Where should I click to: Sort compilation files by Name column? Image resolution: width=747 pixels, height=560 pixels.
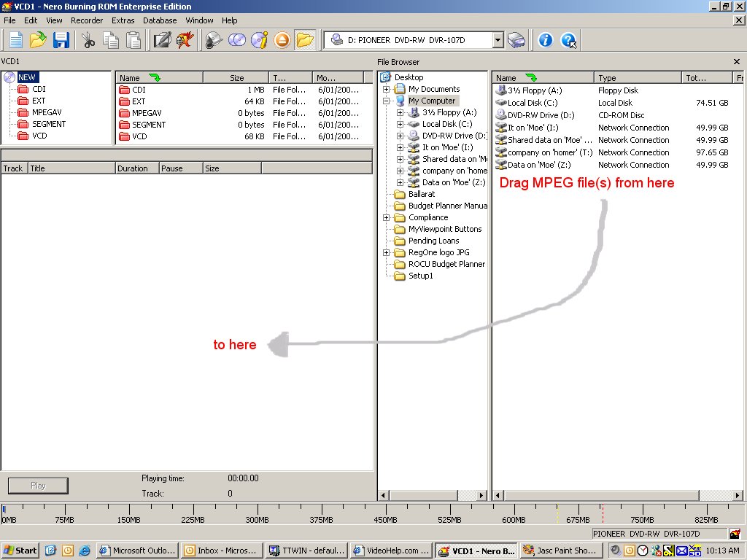(x=160, y=77)
